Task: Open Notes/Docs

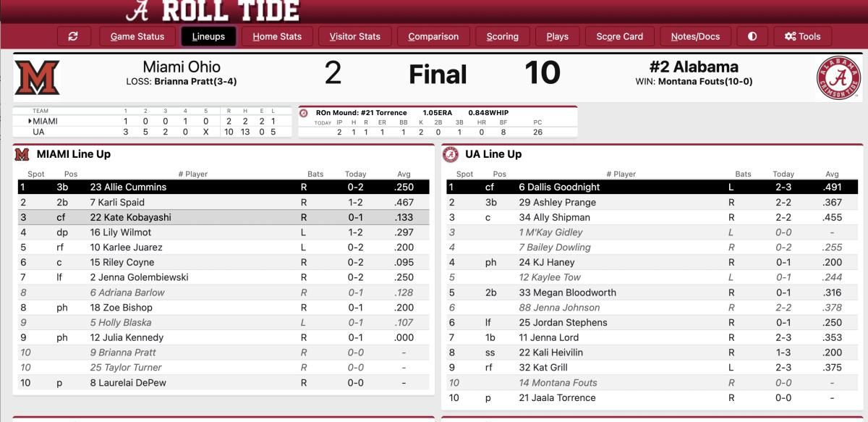Action: tap(695, 36)
